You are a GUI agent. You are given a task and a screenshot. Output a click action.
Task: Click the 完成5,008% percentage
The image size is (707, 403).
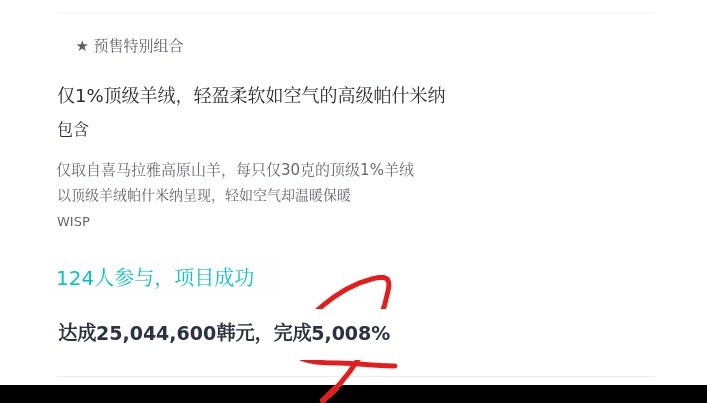point(332,333)
